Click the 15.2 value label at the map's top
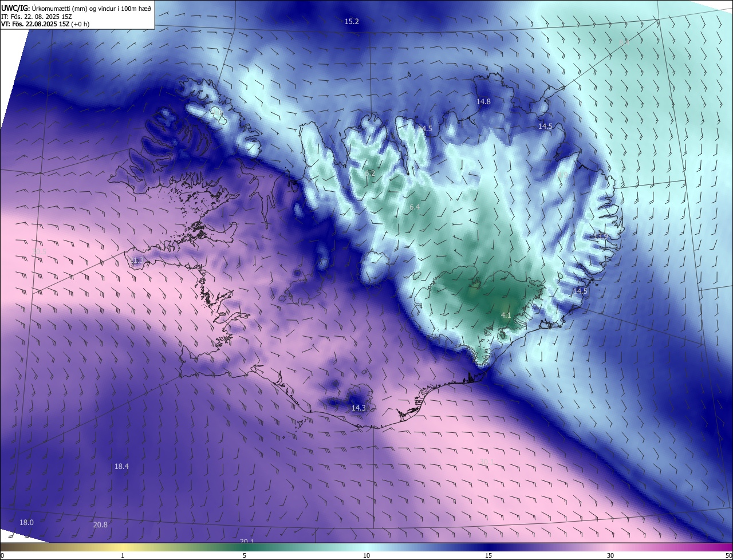733x560 pixels. [352, 21]
